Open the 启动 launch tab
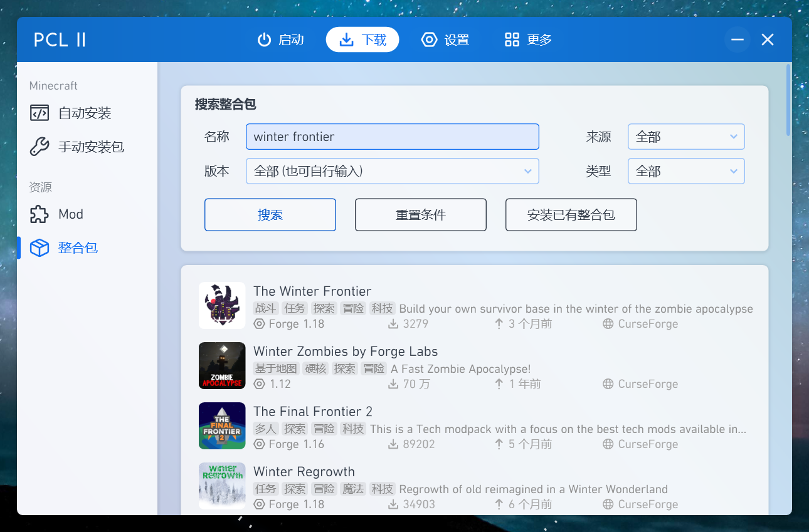The height and width of the screenshot is (532, 809). coord(280,40)
